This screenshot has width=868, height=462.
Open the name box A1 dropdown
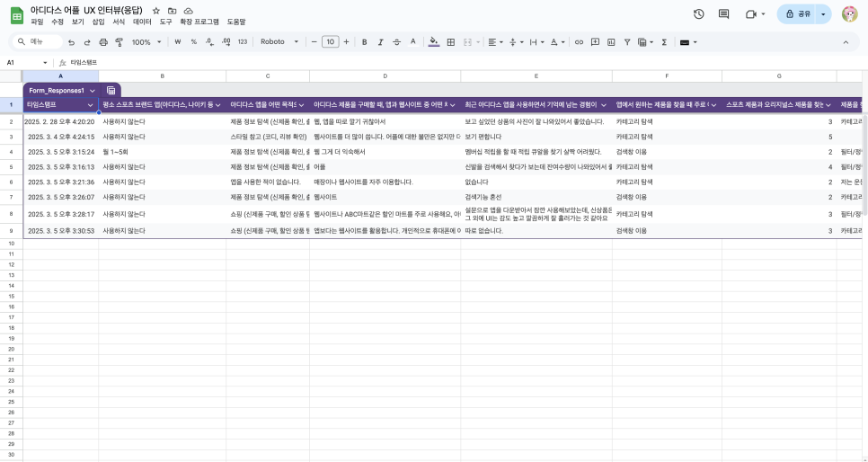coord(46,63)
